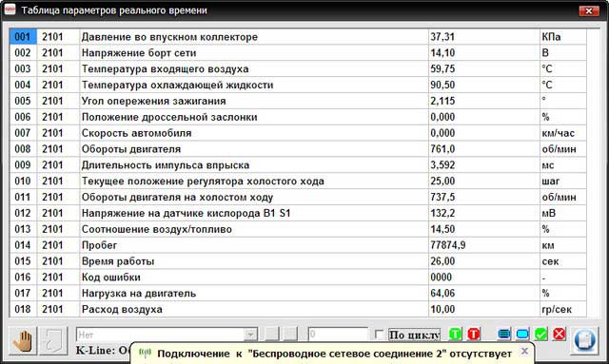Click value 90,50 coolant temperature cell
The height and width of the screenshot is (364, 609).
pyautogui.click(x=484, y=85)
